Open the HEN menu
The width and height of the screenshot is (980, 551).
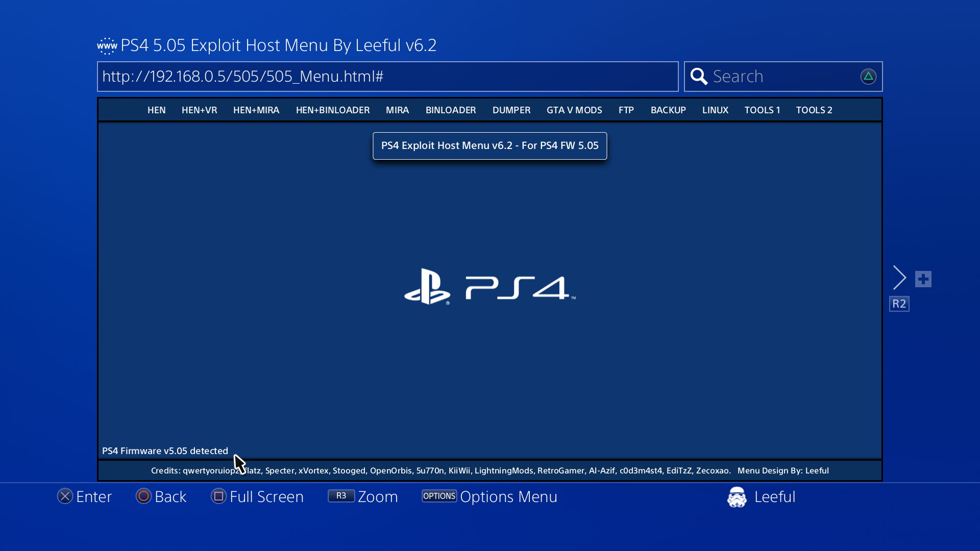pyautogui.click(x=157, y=110)
